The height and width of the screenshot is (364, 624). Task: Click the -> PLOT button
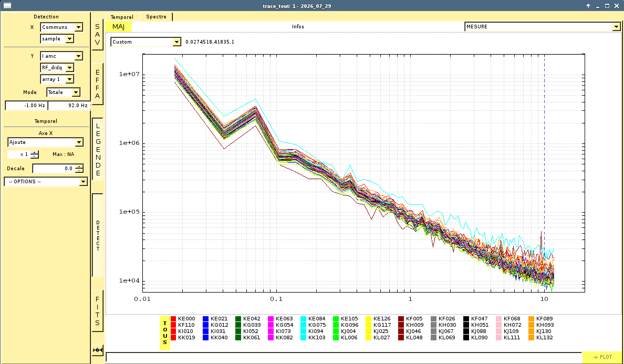(x=602, y=357)
